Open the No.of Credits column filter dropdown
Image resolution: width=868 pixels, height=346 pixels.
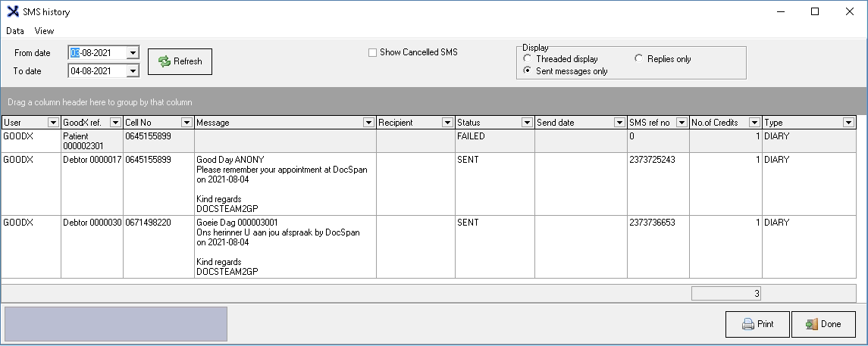pyautogui.click(x=754, y=123)
